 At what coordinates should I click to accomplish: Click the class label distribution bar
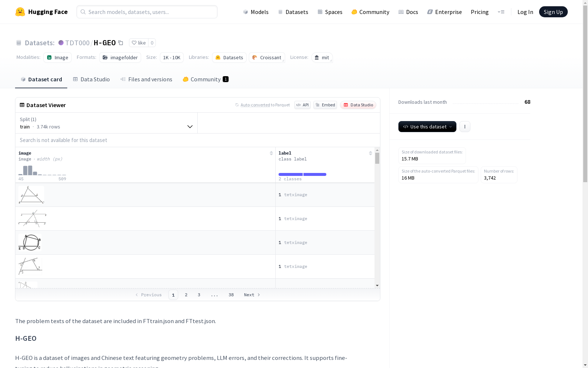click(302, 174)
